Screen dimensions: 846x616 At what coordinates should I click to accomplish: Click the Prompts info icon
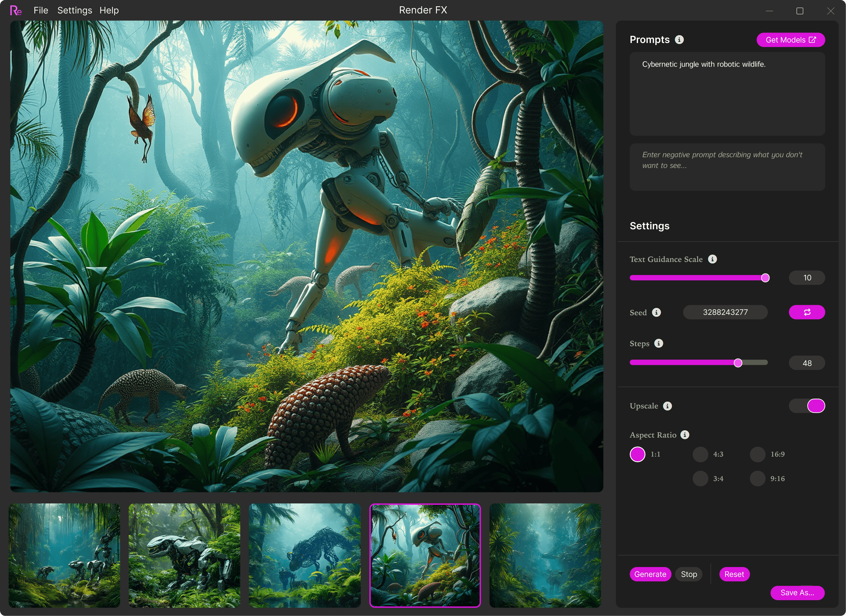coord(679,39)
